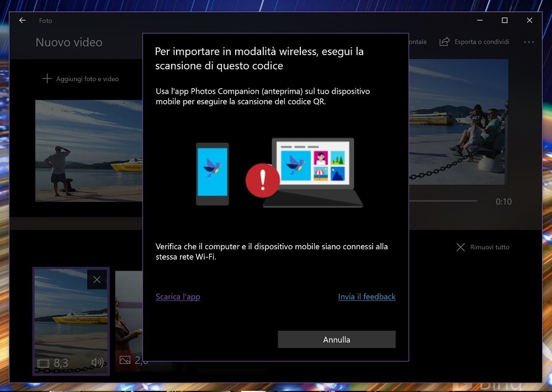Click the film icon on the first clip
The image size is (552, 392).
(x=43, y=363)
